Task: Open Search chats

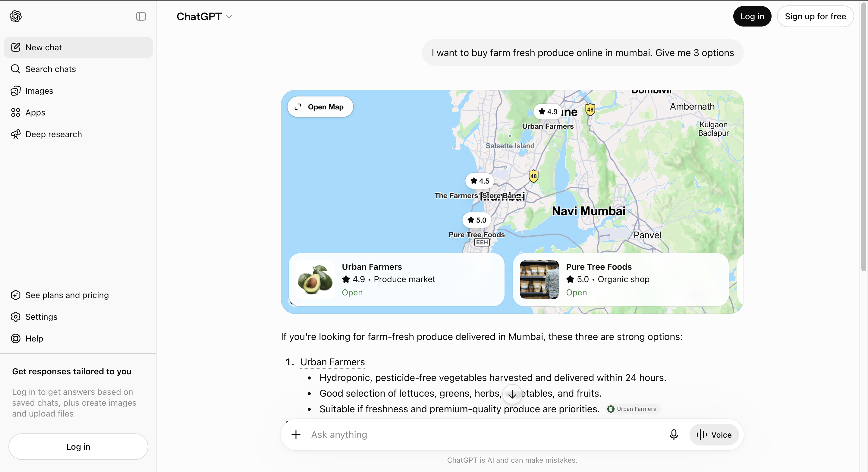Action: point(78,69)
